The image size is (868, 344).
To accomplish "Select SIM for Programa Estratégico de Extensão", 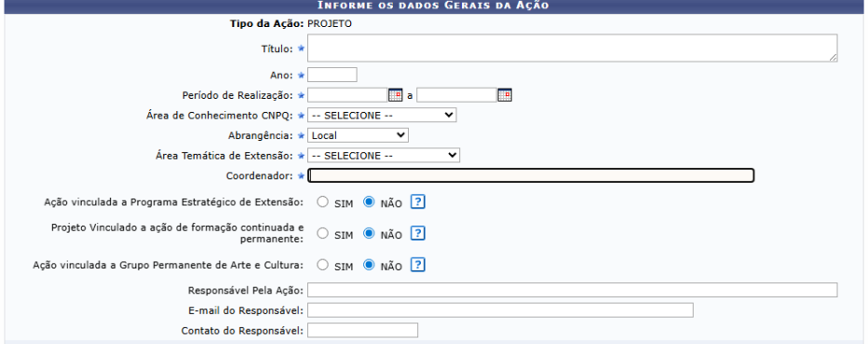I will 322,202.
